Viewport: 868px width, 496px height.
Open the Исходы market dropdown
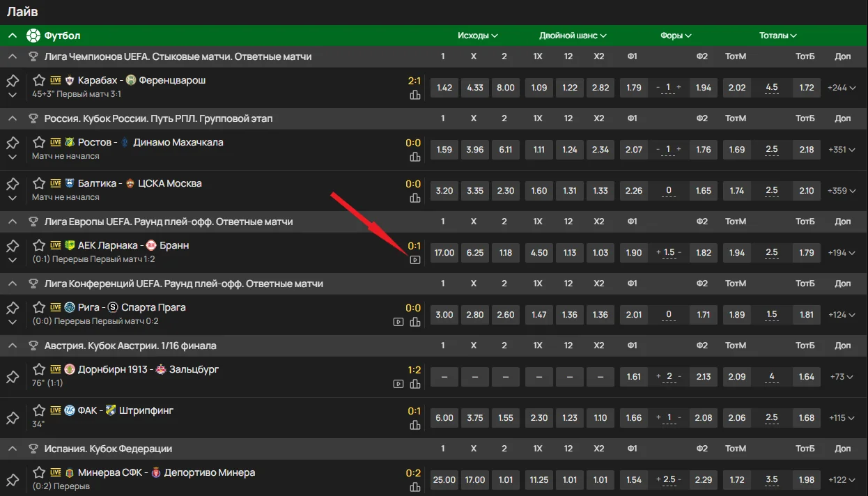pos(478,36)
